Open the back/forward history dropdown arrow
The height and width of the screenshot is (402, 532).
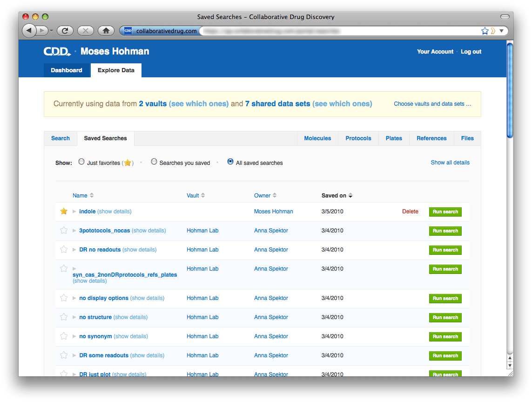click(x=51, y=31)
